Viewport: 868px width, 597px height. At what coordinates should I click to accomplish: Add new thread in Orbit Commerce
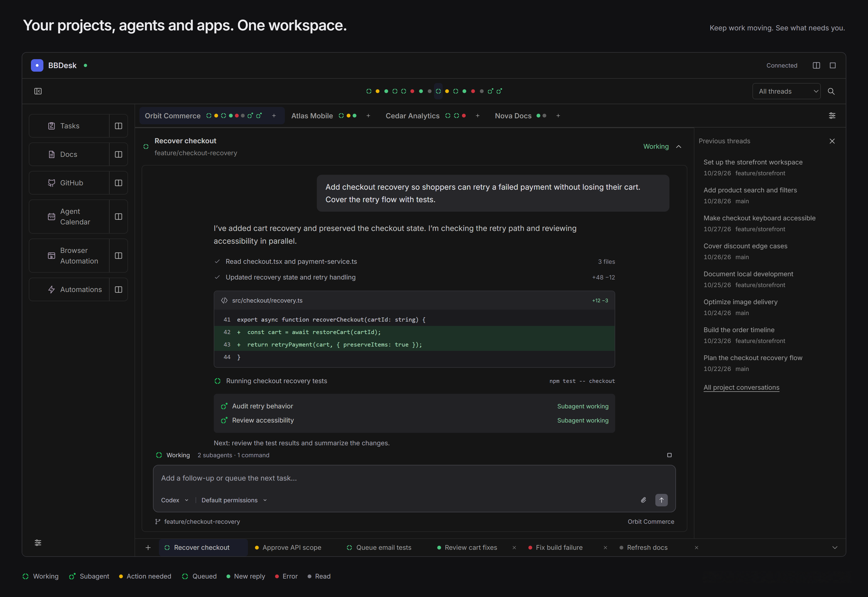pyautogui.click(x=274, y=116)
